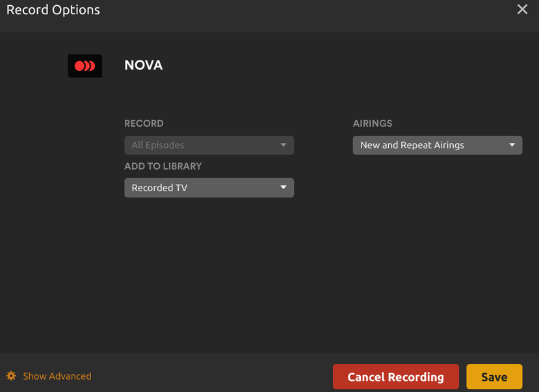
Task: Save the recording options
Action: tap(494, 377)
